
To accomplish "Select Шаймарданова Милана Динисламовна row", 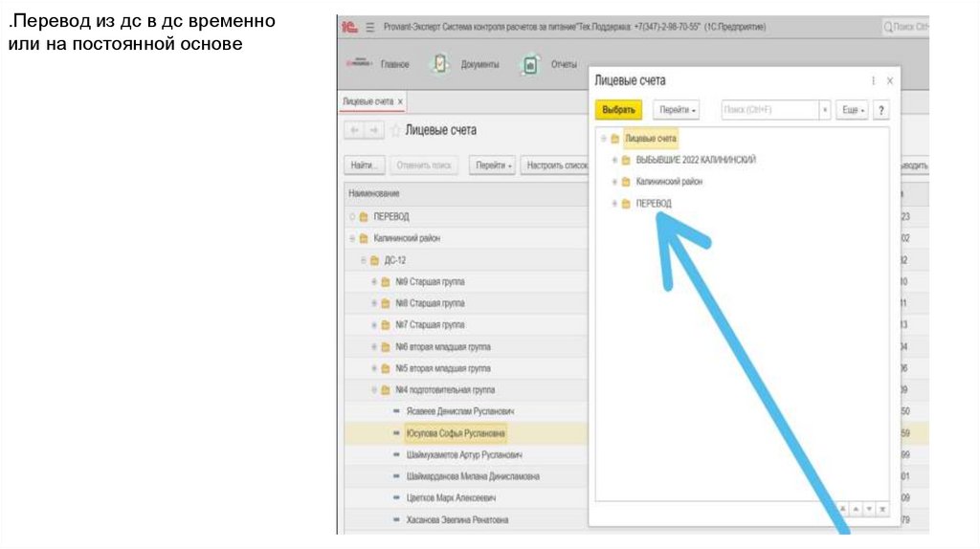I will click(x=466, y=476).
